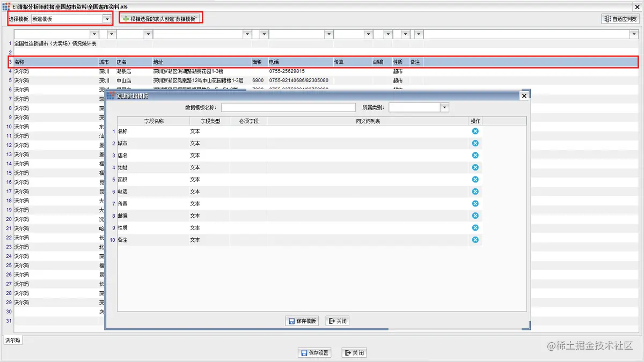
Task: Click the title cell 全国性连锁超市（大卖场）情况统计表
Action: 55,43
